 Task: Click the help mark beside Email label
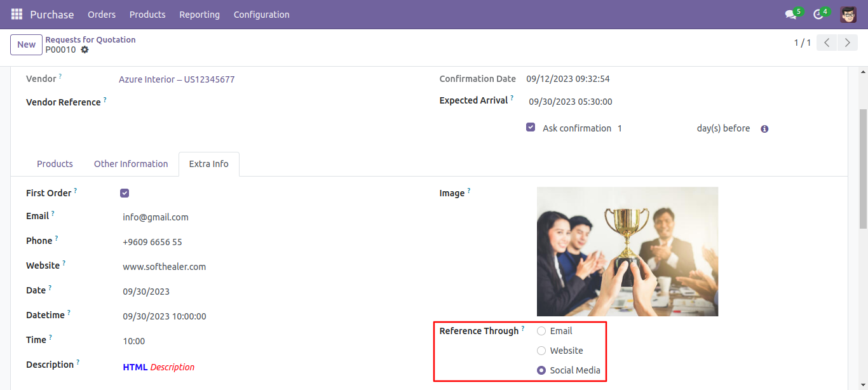tap(53, 213)
